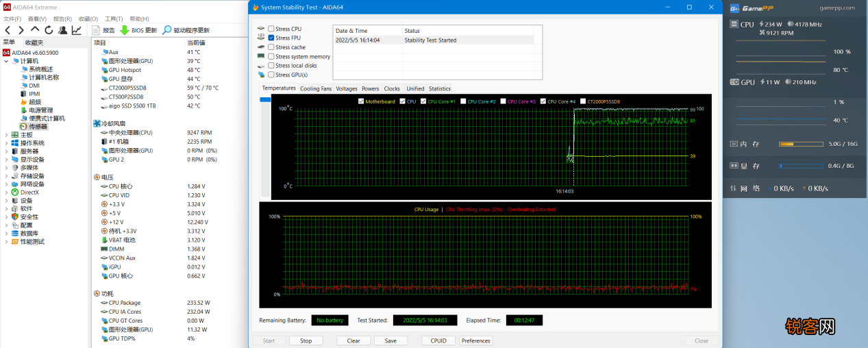Switch to the Statistics tab

pos(440,88)
